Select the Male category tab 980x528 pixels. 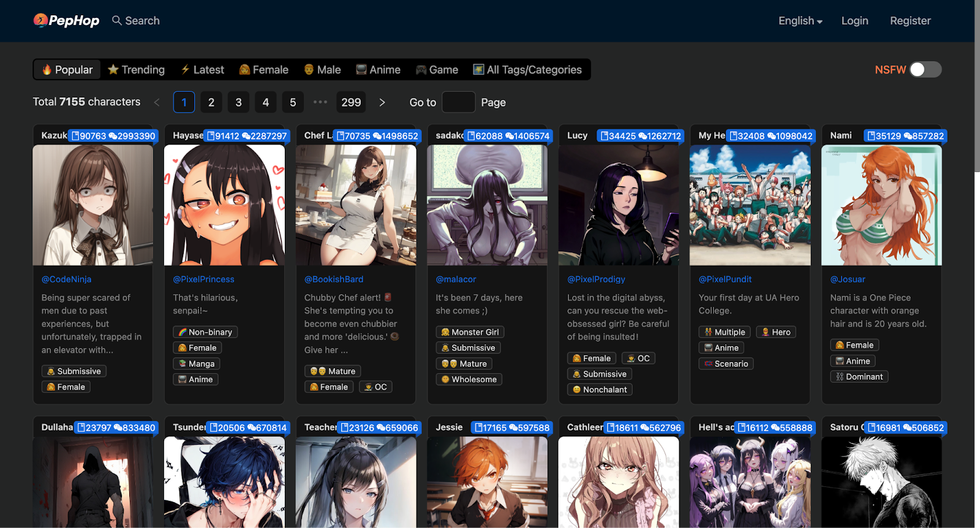322,70
